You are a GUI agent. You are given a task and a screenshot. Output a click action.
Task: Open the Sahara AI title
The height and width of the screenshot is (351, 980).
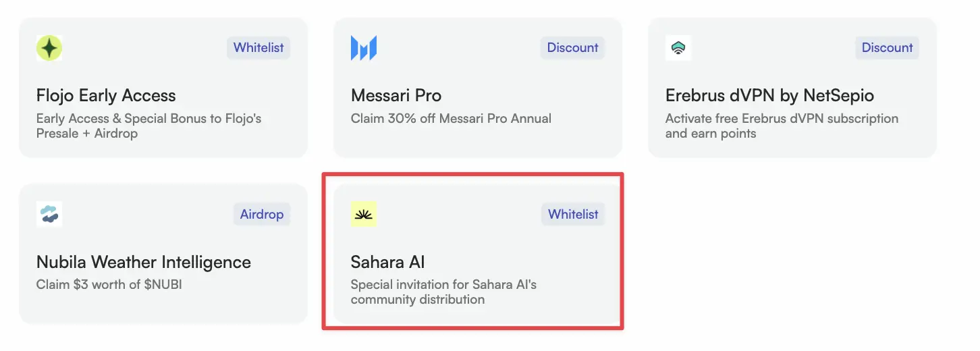[x=388, y=262]
